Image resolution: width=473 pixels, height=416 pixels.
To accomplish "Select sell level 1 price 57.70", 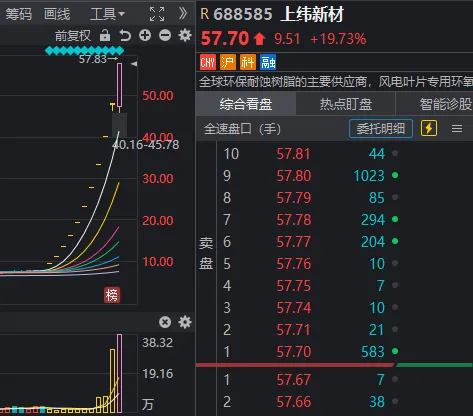I will coord(294,352).
